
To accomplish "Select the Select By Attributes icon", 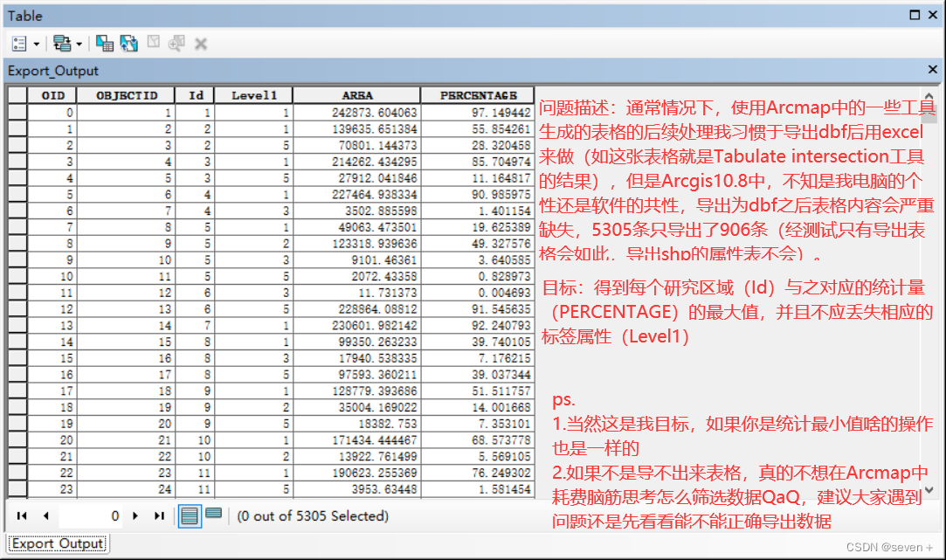I will [x=105, y=43].
